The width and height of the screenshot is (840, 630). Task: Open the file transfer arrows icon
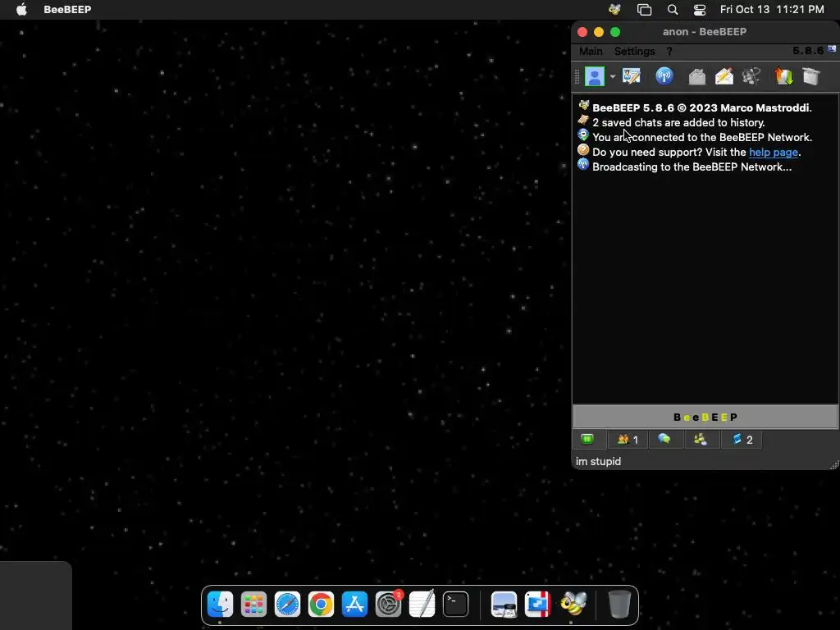tap(783, 76)
